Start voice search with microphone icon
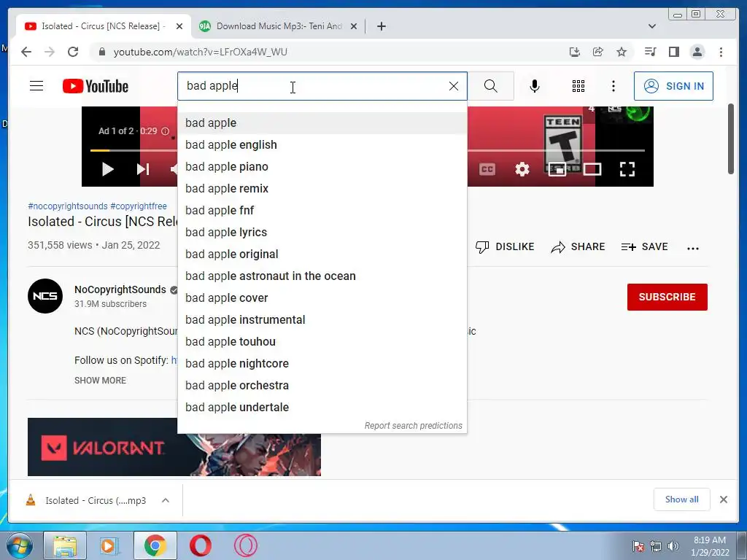The width and height of the screenshot is (747, 560). tap(535, 86)
